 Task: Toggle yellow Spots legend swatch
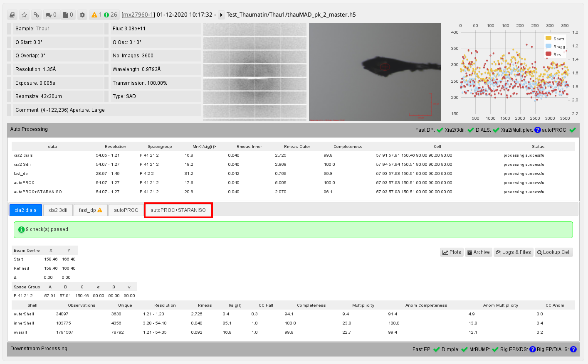pos(548,38)
